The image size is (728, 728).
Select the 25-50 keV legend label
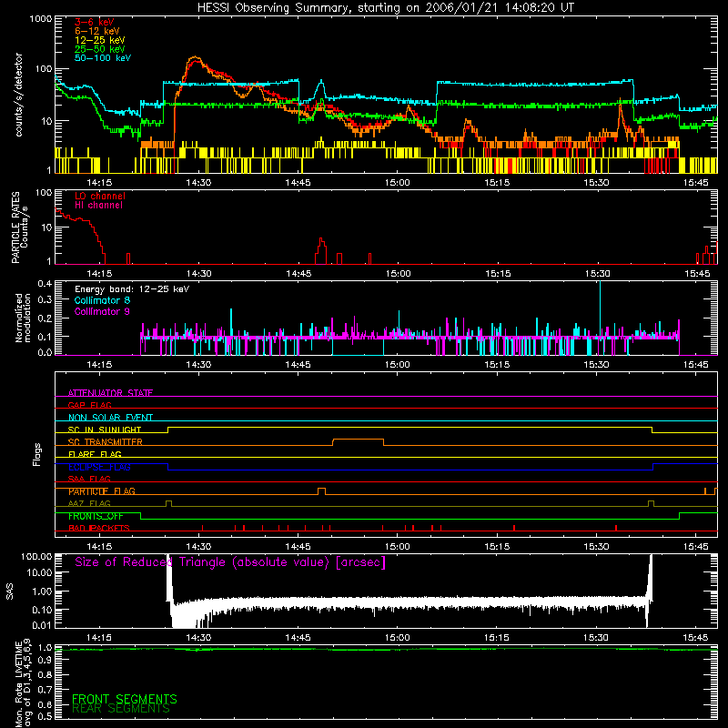coord(100,49)
